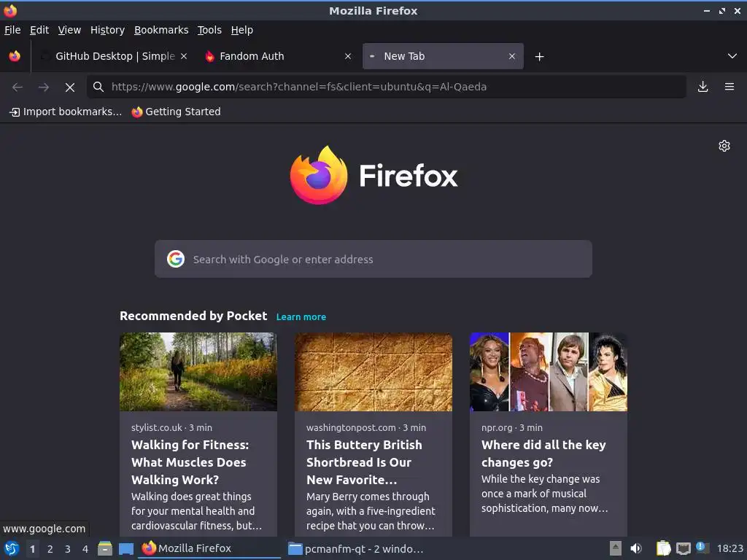
Task: Go back with the back arrow
Action: click(x=18, y=87)
